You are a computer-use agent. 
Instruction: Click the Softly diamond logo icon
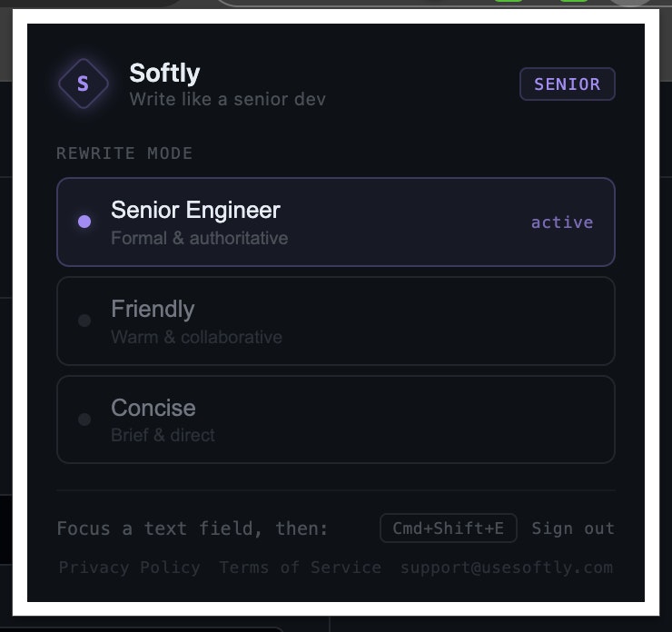tap(84, 84)
